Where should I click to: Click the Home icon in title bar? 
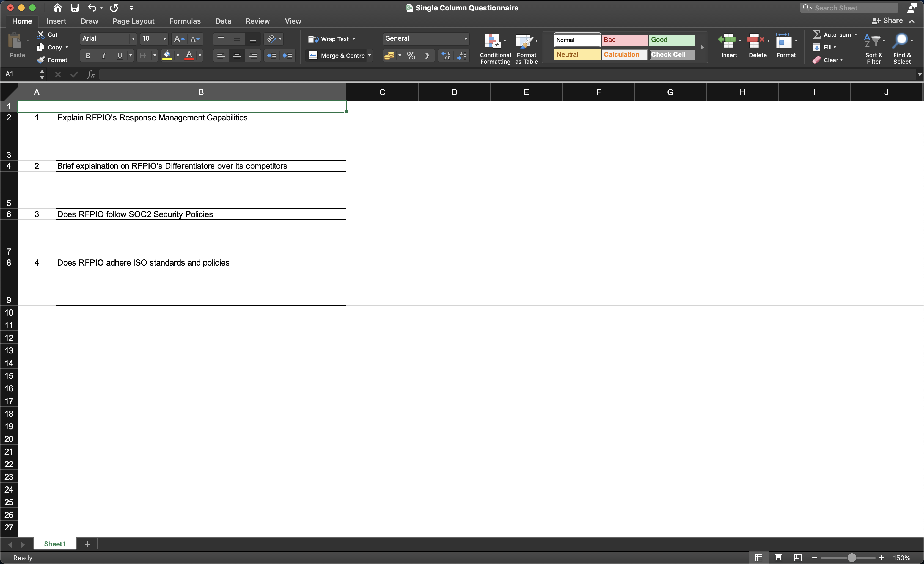click(57, 7)
